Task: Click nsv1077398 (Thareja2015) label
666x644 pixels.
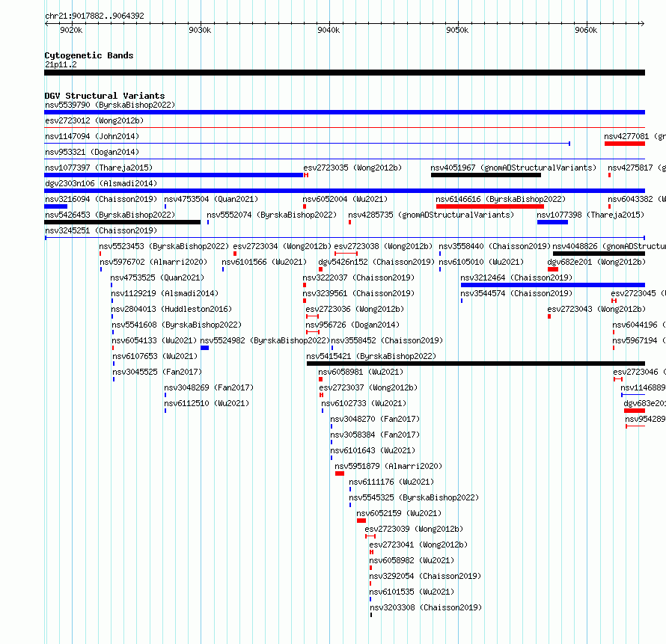Action: click(x=590, y=215)
